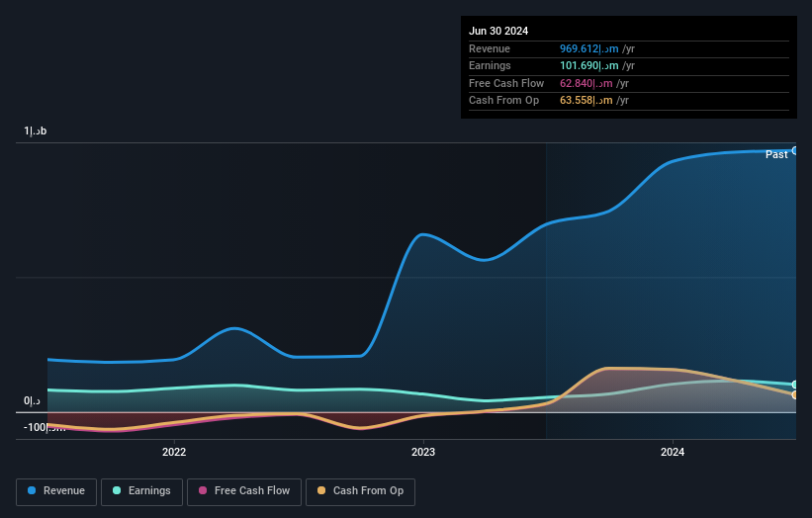The image size is (812, 518).
Task: Select the Cash From Op endpoint marker
Action: point(795,394)
